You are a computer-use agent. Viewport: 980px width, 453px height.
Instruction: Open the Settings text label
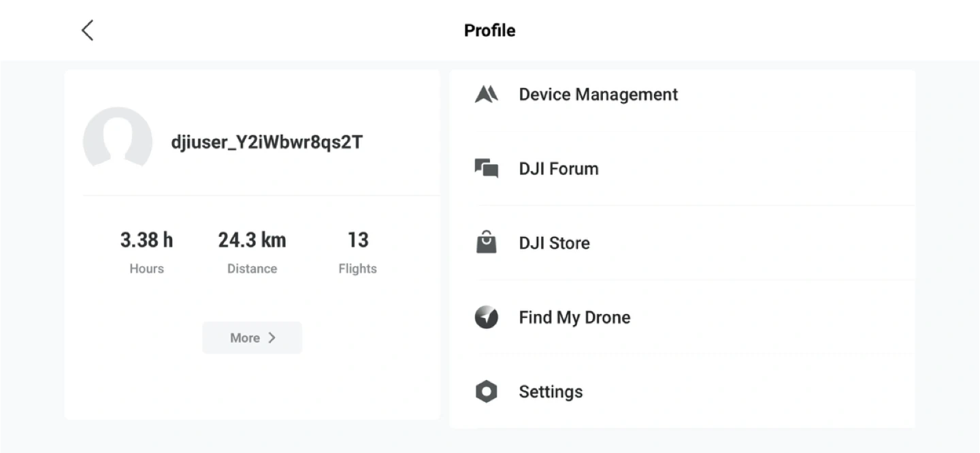point(551,392)
